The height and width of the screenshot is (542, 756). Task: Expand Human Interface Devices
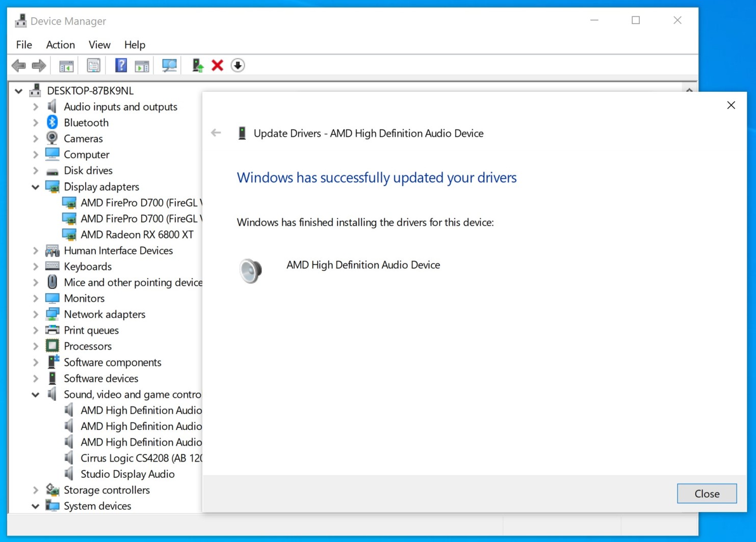[x=36, y=251]
